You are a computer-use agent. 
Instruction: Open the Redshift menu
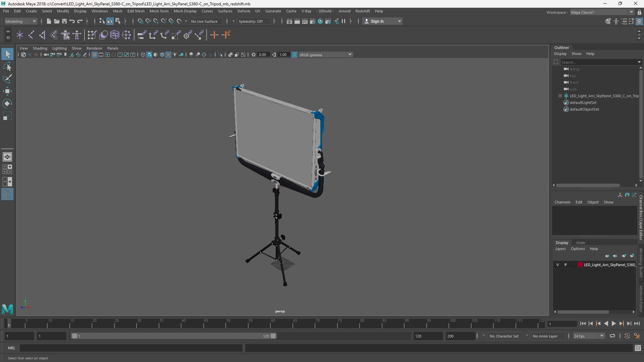click(362, 11)
